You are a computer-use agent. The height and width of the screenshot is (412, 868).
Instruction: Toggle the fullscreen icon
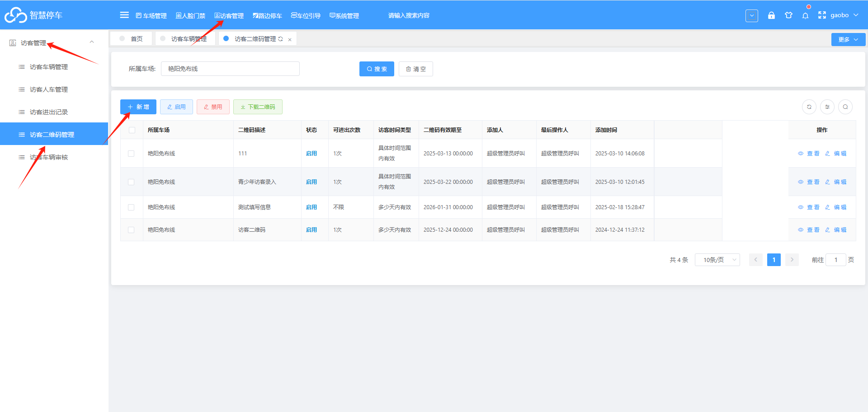(x=822, y=15)
